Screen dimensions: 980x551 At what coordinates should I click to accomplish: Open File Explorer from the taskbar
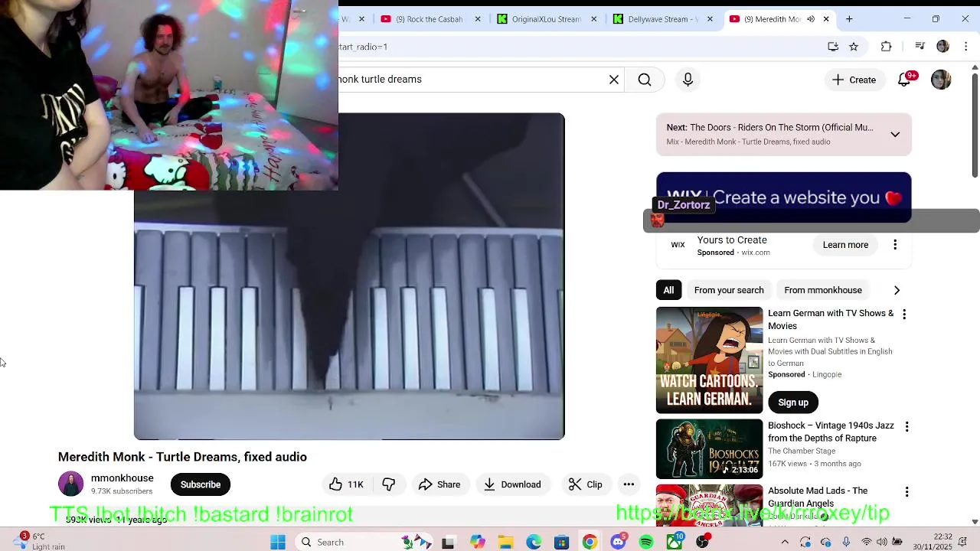(x=505, y=542)
